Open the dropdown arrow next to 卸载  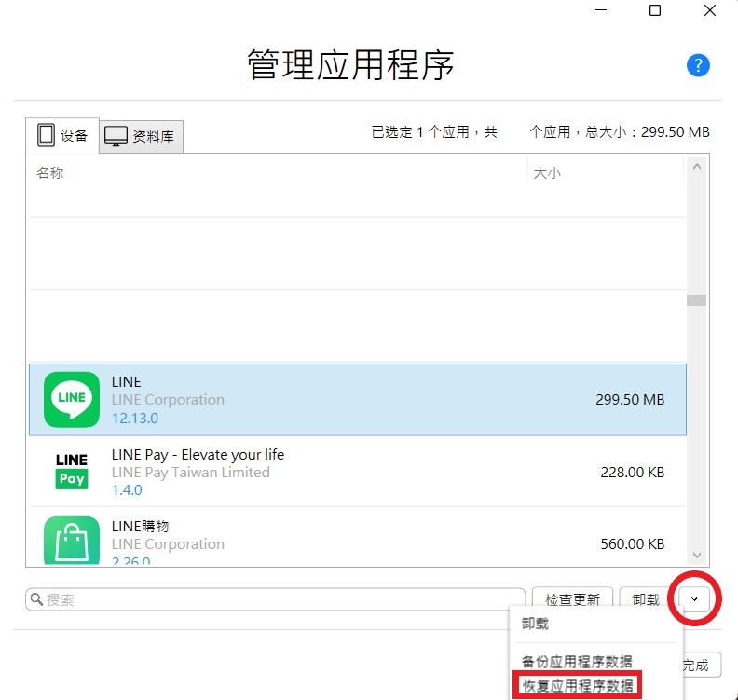694,599
